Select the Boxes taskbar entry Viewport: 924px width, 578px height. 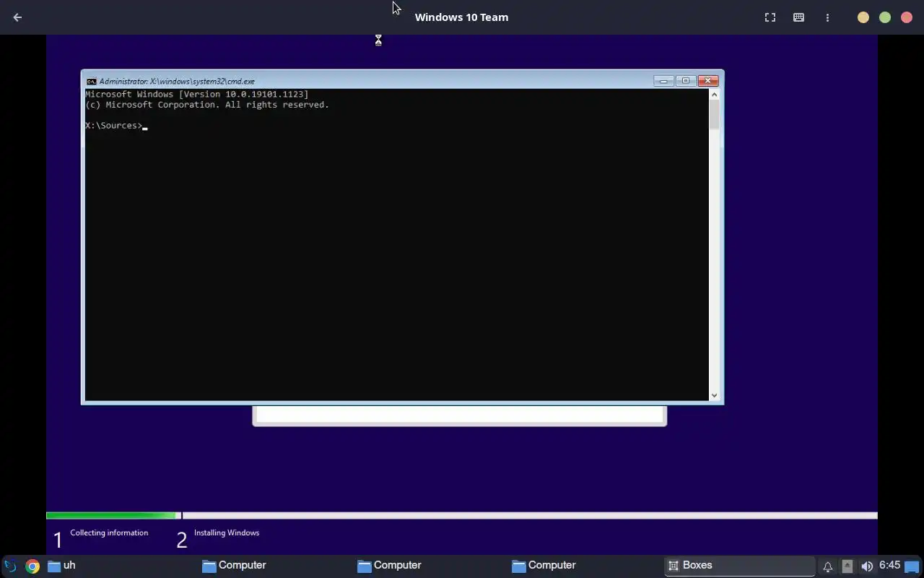[739, 566]
